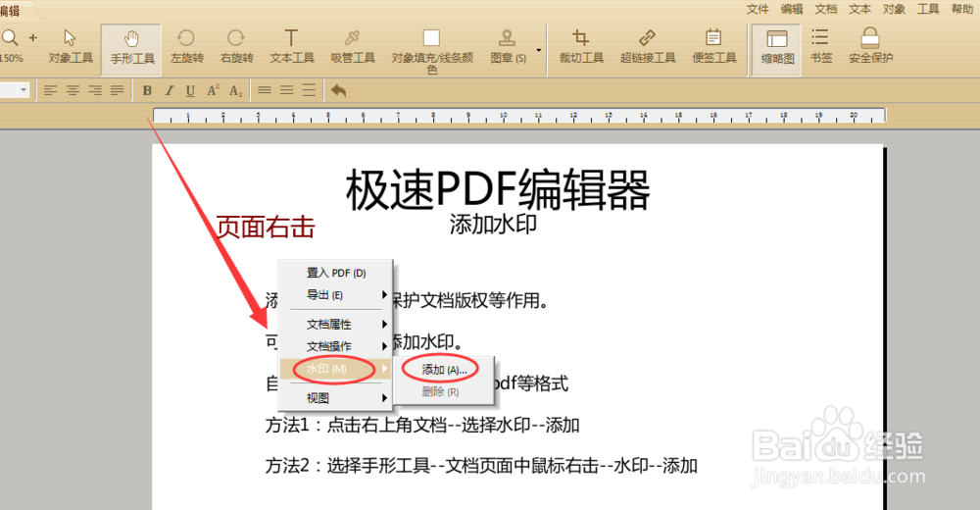Viewport: 980px width, 510px height.
Task: Set wide line spacing
Action: click(x=309, y=91)
